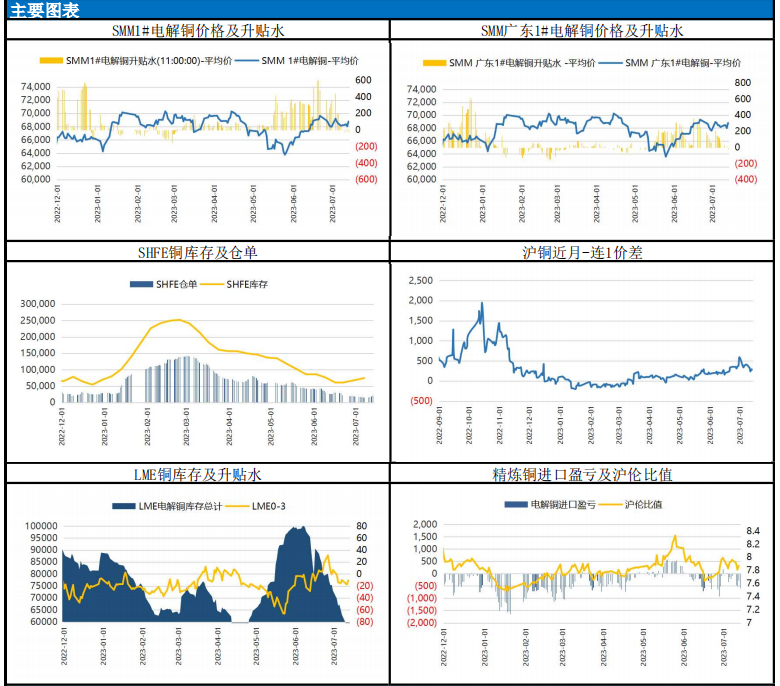Click the 精炼铜进口盈亏及沪伦比值 chart title
This screenshot has height=686, width=780.
pyautogui.click(x=582, y=473)
